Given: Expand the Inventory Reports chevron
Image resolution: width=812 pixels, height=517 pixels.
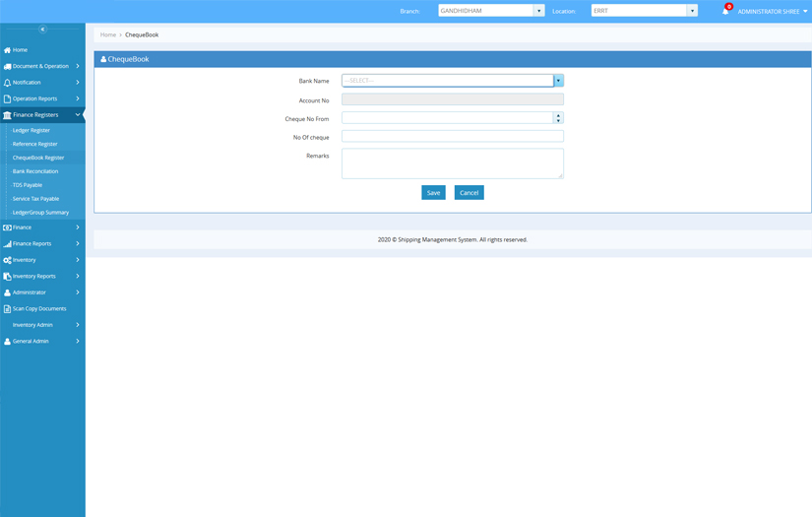Looking at the screenshot, I should (78, 276).
